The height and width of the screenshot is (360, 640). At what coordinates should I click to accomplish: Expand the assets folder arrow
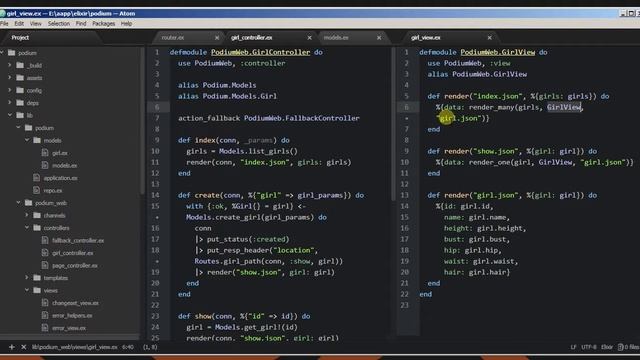10,77
